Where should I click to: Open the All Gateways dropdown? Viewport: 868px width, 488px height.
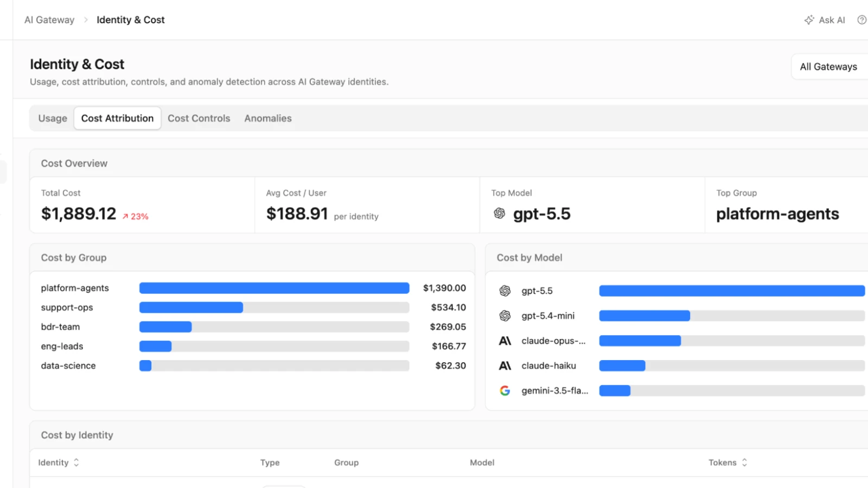pyautogui.click(x=829, y=67)
